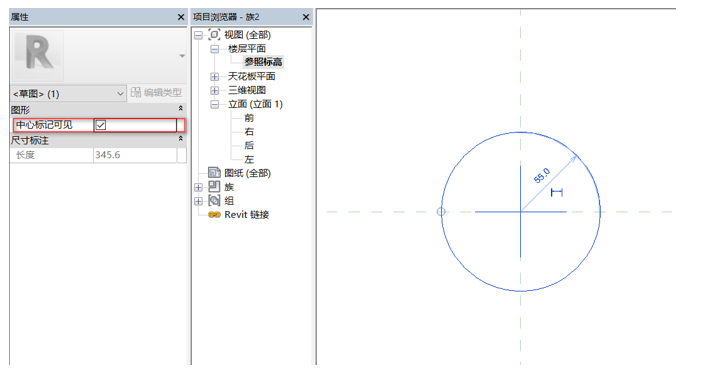Screen dimensions: 723x390
Task: Collapse the 图形 section in Properties
Action: pyautogui.click(x=181, y=108)
